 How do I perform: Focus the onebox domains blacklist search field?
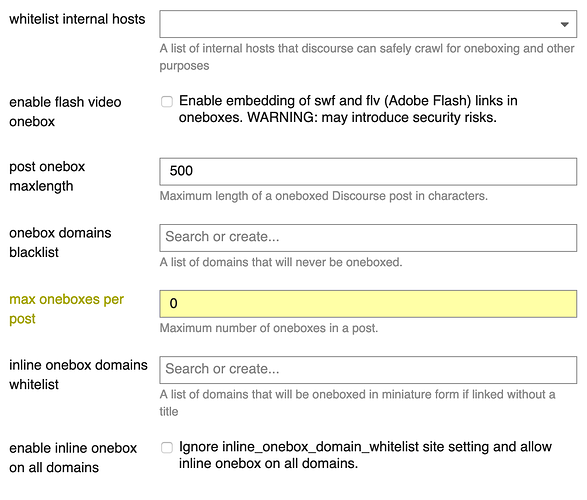click(x=368, y=238)
